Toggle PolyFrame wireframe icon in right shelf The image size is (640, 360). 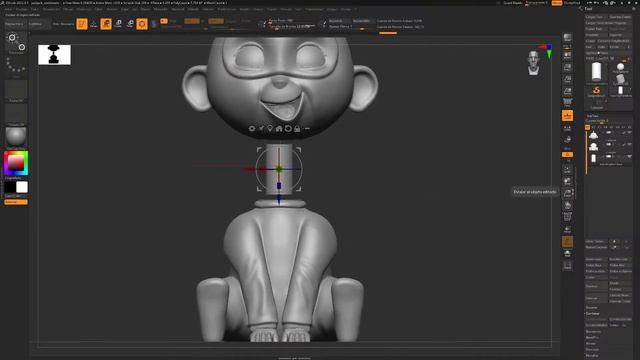567,217
